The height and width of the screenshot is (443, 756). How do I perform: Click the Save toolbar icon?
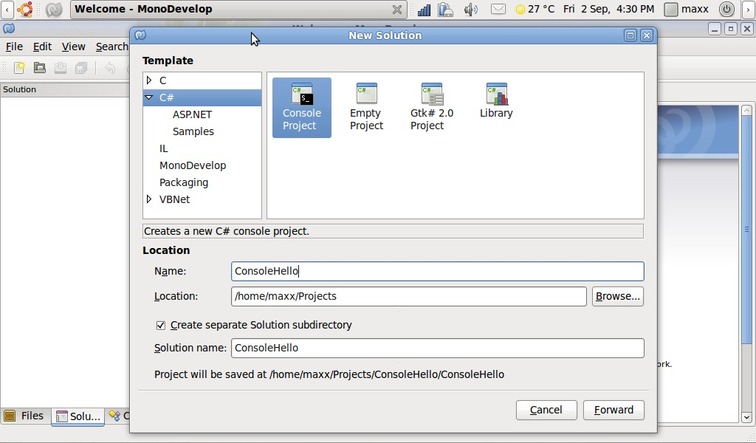[60, 68]
